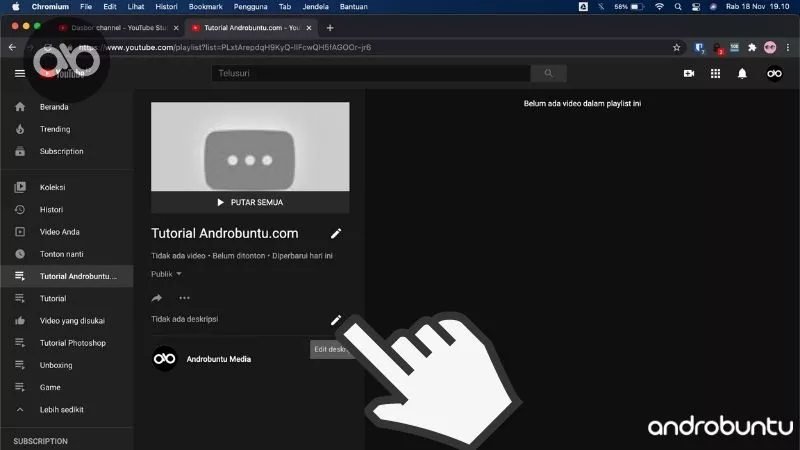Close the Dasbor channel tab
The image size is (800, 450).
(x=176, y=28)
